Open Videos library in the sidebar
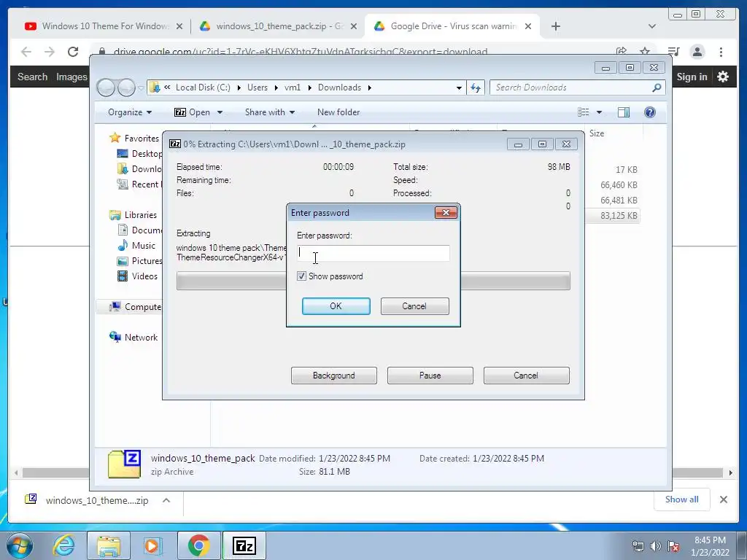 click(x=144, y=276)
